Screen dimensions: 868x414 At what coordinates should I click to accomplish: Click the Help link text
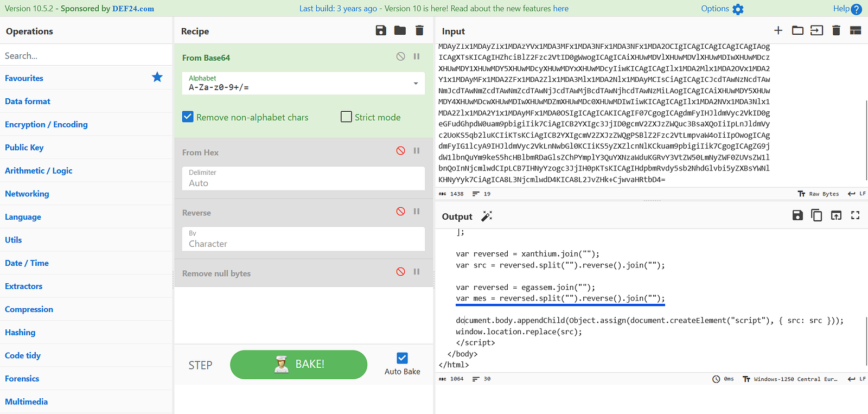tap(841, 9)
